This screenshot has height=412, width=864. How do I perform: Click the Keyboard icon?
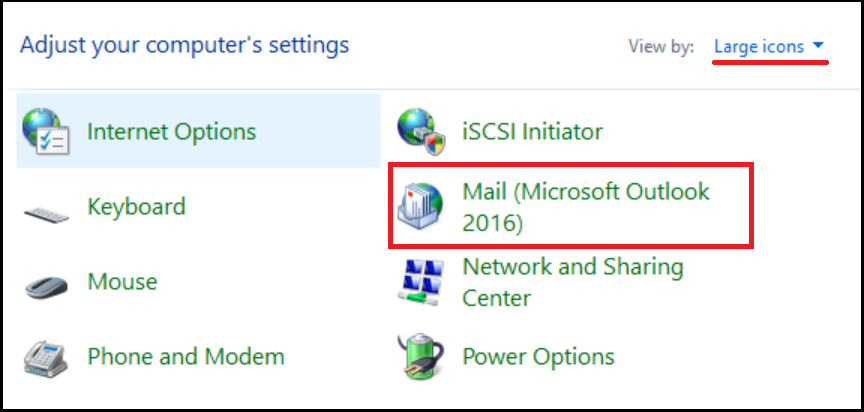point(46,214)
